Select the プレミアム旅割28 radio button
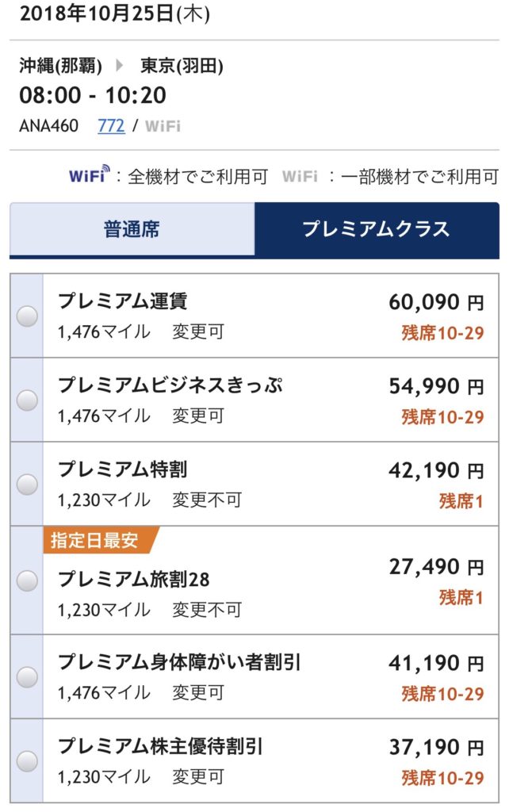 (27, 580)
